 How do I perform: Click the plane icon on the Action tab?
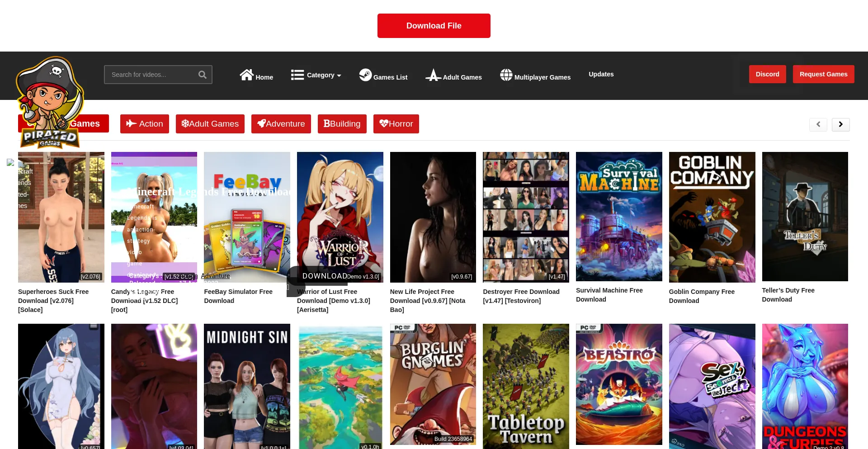(x=131, y=123)
